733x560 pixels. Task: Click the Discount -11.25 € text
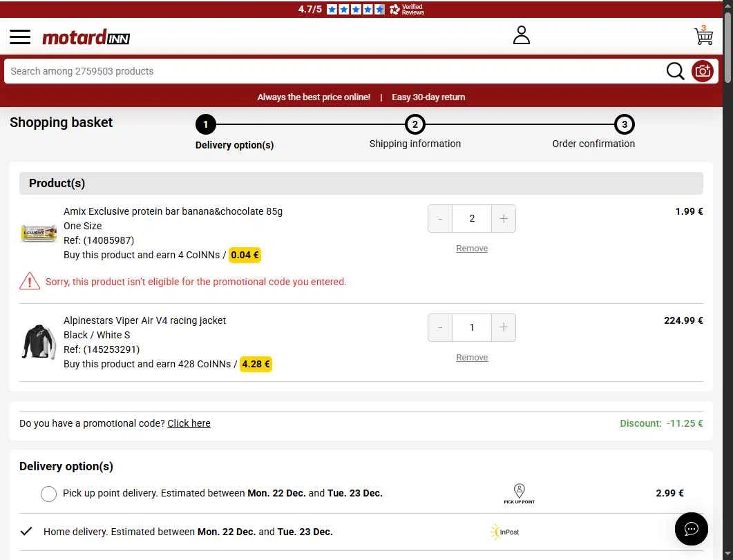pyautogui.click(x=661, y=423)
